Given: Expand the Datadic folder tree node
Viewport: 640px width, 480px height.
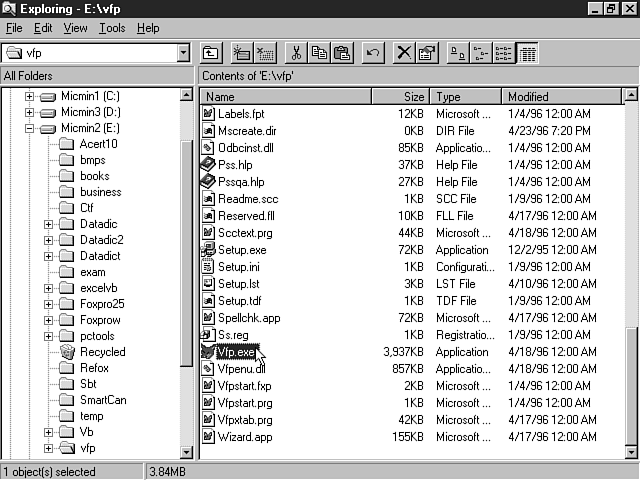Looking at the screenshot, I should coord(48,224).
